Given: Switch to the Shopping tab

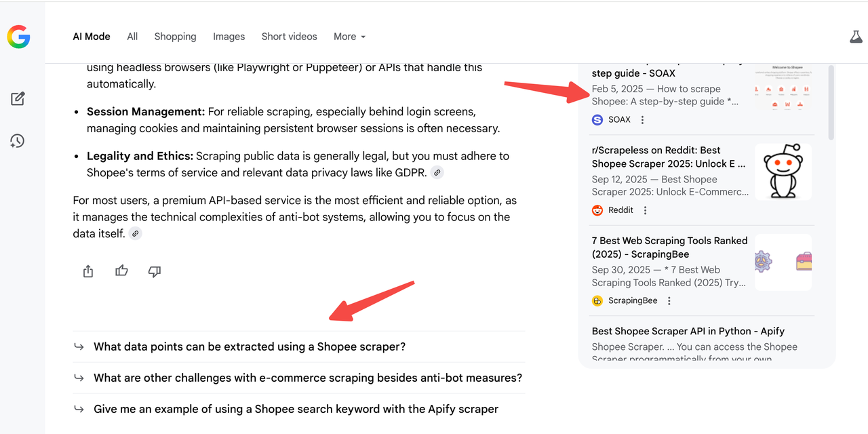Looking at the screenshot, I should pyautogui.click(x=175, y=37).
